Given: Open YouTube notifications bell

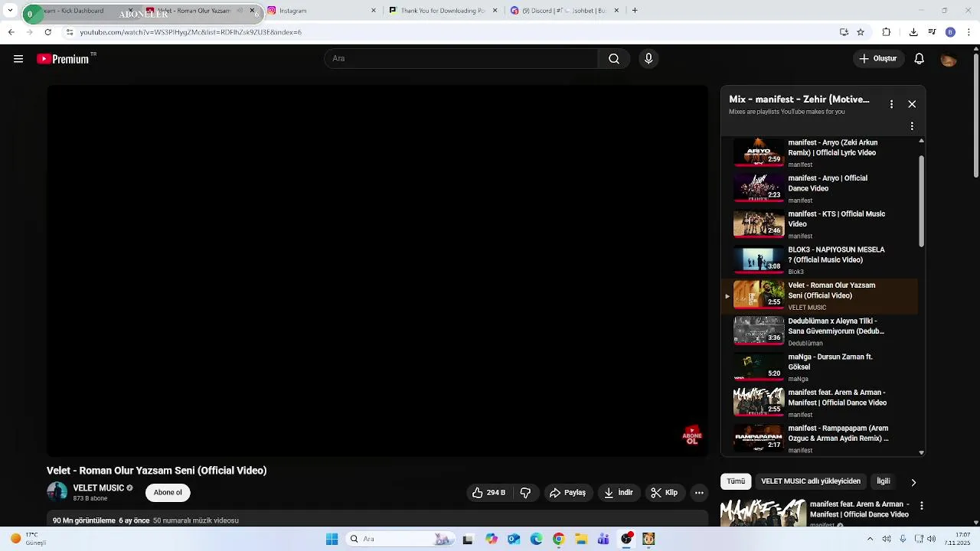Looking at the screenshot, I should (920, 59).
